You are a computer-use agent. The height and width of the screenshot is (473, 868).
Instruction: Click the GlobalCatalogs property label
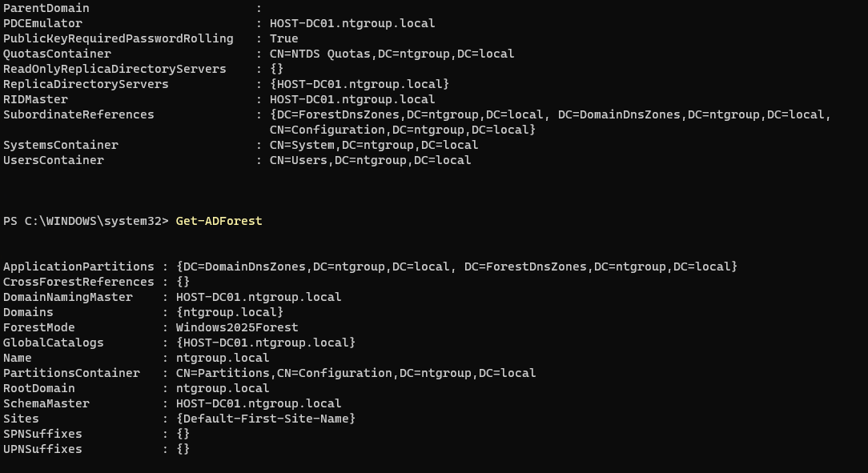54,343
